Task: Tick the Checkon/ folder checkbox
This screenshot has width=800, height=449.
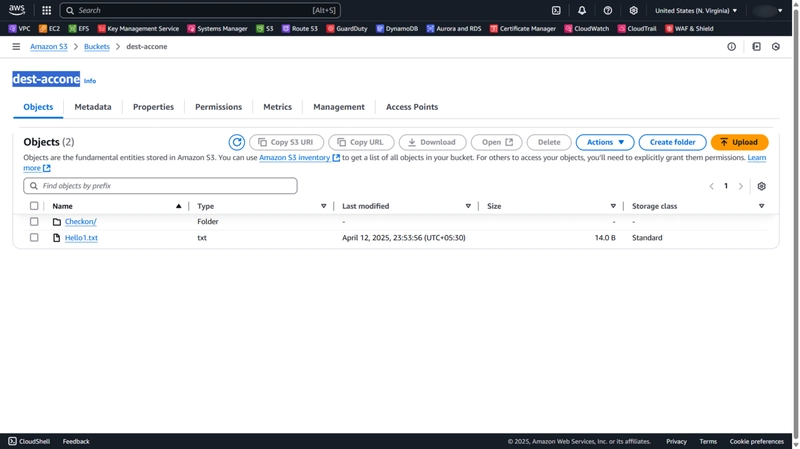Action: pyautogui.click(x=34, y=221)
